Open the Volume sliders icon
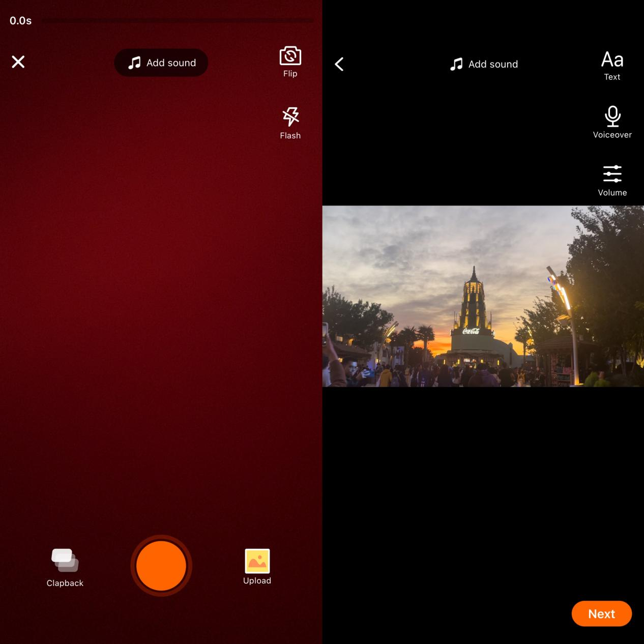Screen dimensions: 644x644 (612, 174)
